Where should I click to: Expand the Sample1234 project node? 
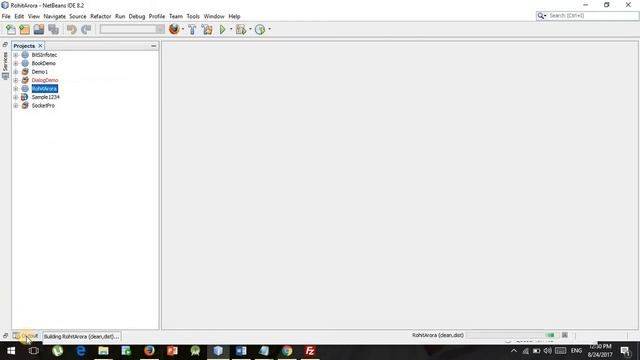[16, 97]
